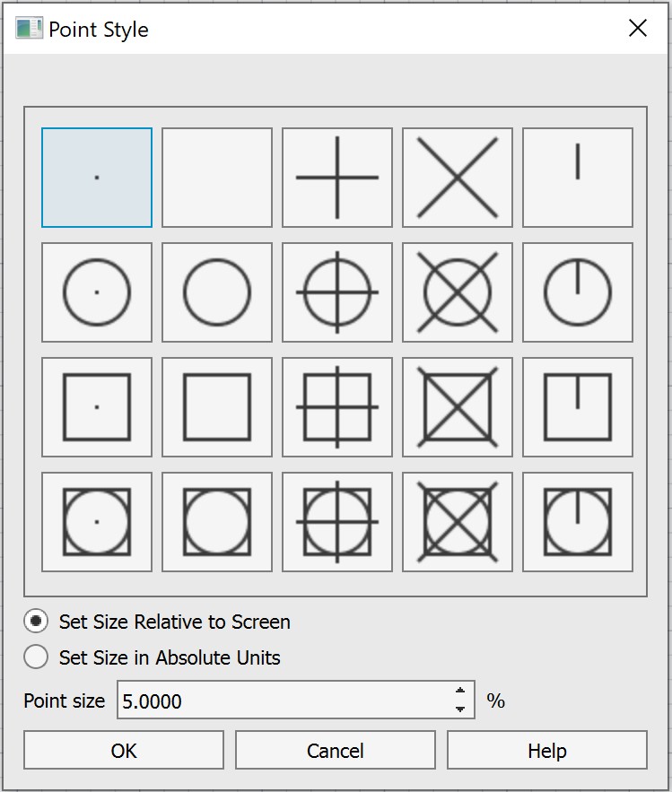
Task: Choose the plus cross point style
Action: click(337, 178)
